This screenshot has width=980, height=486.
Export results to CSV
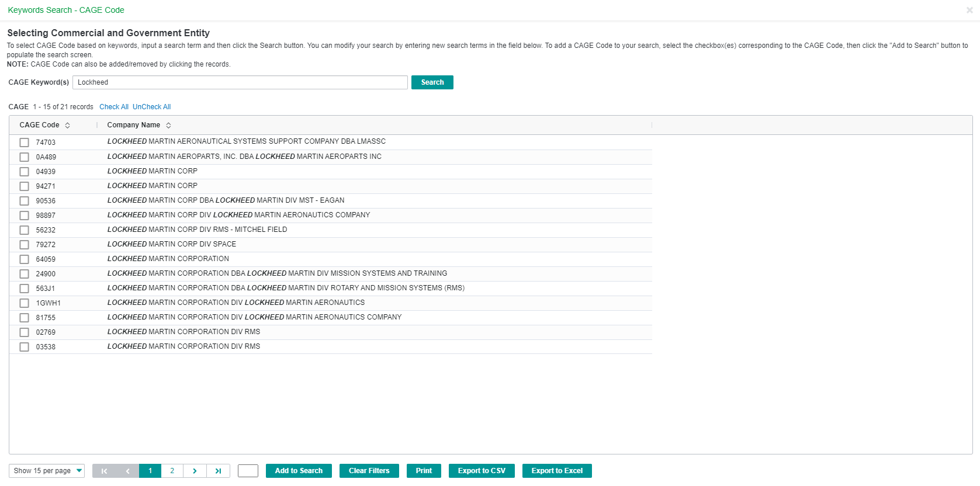[482, 471]
